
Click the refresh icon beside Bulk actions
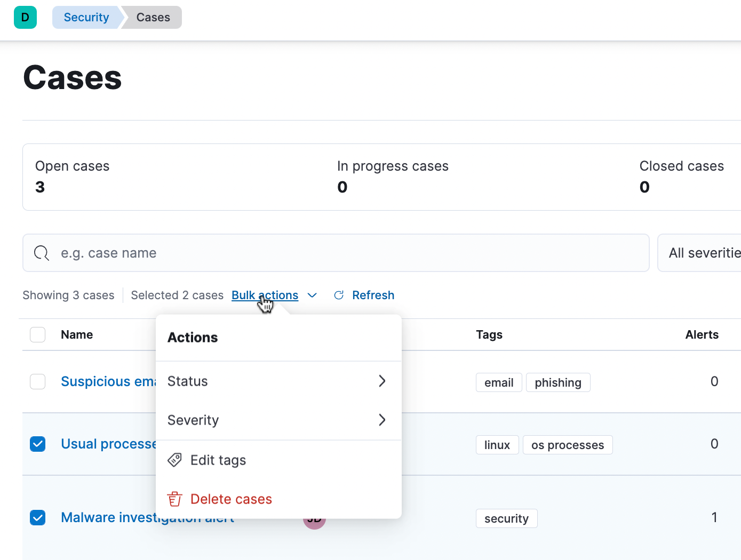(x=339, y=295)
